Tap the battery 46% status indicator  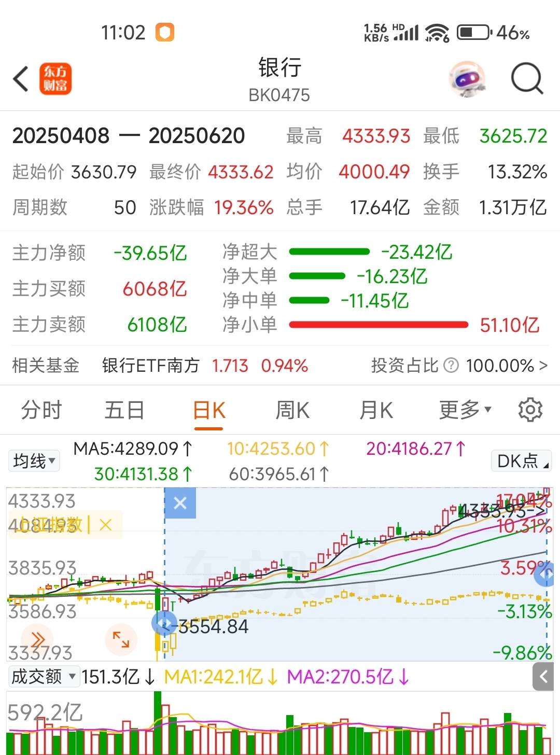[493, 33]
